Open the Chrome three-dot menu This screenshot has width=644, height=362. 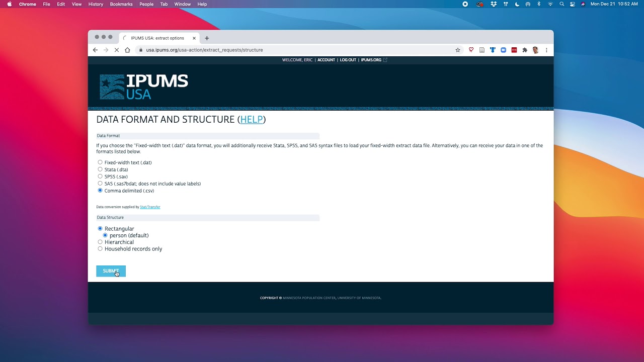click(546, 50)
